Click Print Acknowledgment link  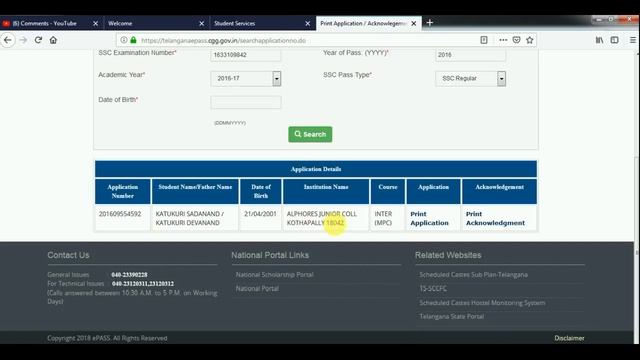pos(495,218)
